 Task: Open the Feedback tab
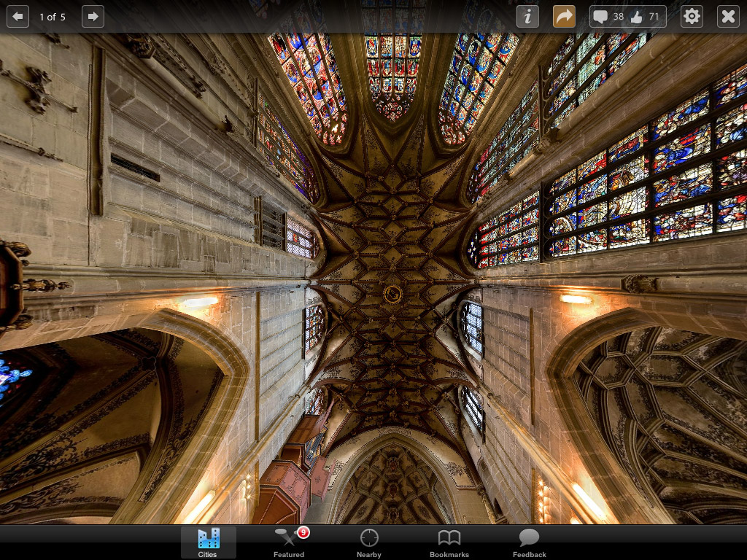pyautogui.click(x=529, y=542)
